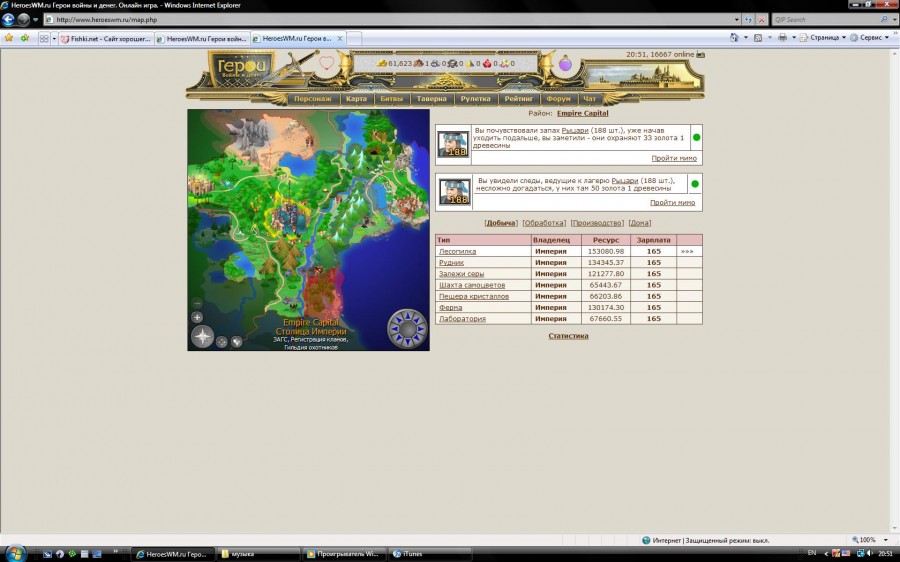Switch to the Fishki.net tab
The image size is (900, 562).
(106, 38)
